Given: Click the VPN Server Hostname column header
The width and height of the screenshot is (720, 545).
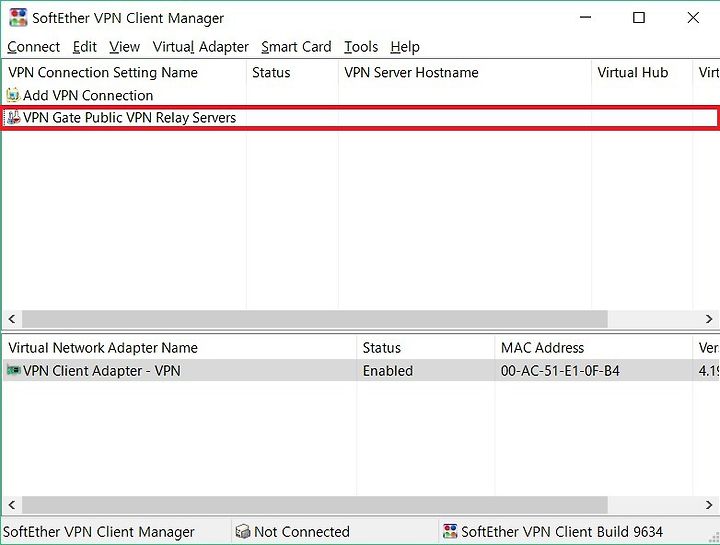Looking at the screenshot, I should coord(465,73).
